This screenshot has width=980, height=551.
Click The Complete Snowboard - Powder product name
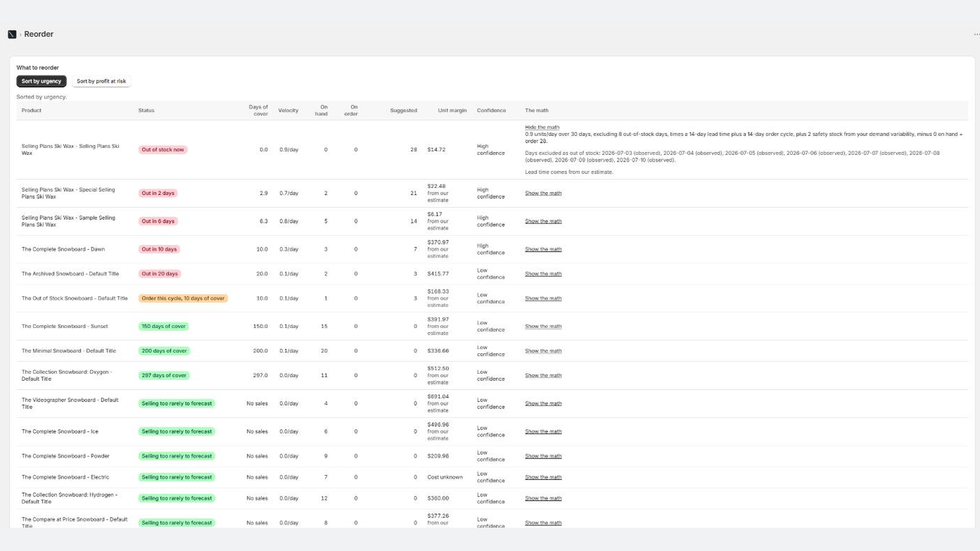(x=66, y=457)
